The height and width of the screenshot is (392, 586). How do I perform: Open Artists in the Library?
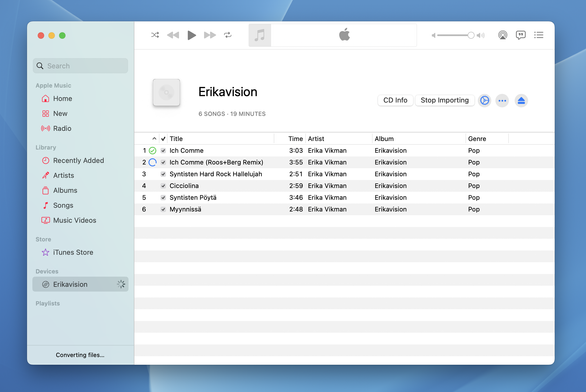(80, 176)
